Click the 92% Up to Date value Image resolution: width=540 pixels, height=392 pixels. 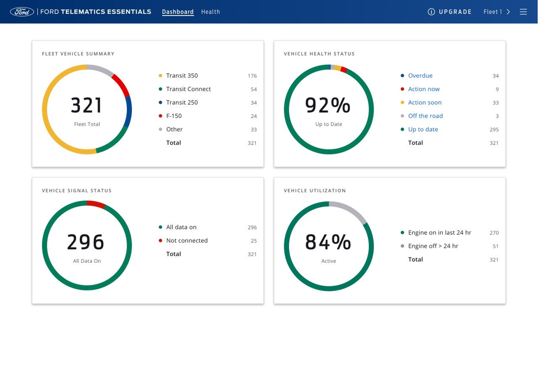pos(328,105)
